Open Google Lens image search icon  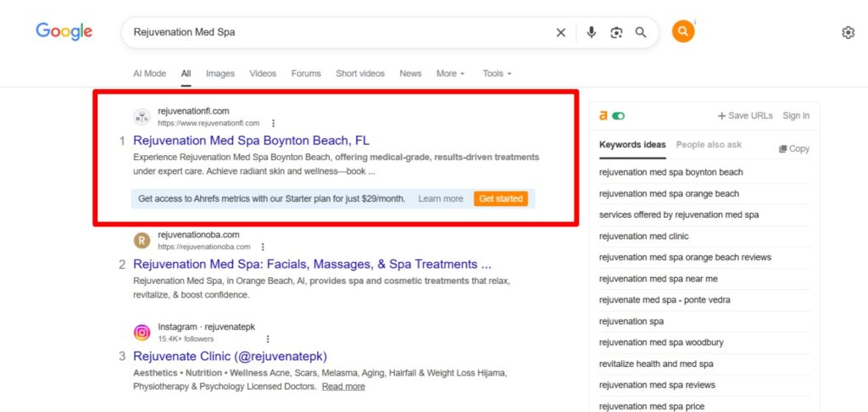click(x=616, y=32)
